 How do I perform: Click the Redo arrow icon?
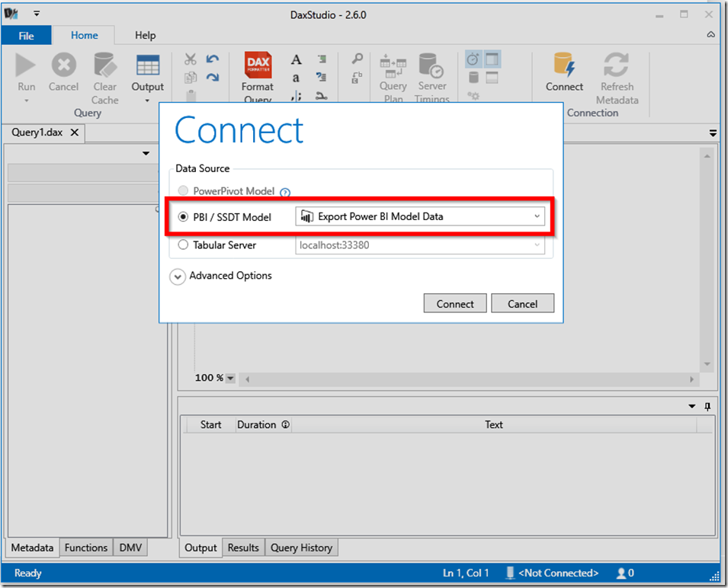point(213,78)
